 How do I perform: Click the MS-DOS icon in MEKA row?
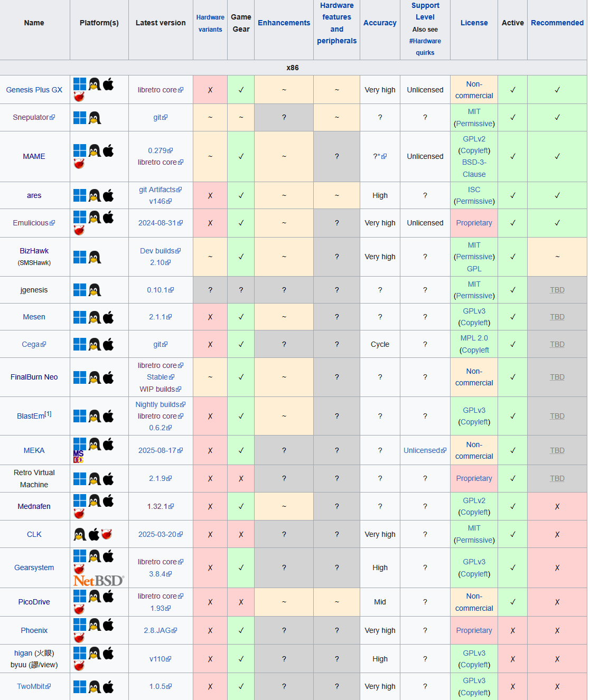pyautogui.click(x=78, y=457)
